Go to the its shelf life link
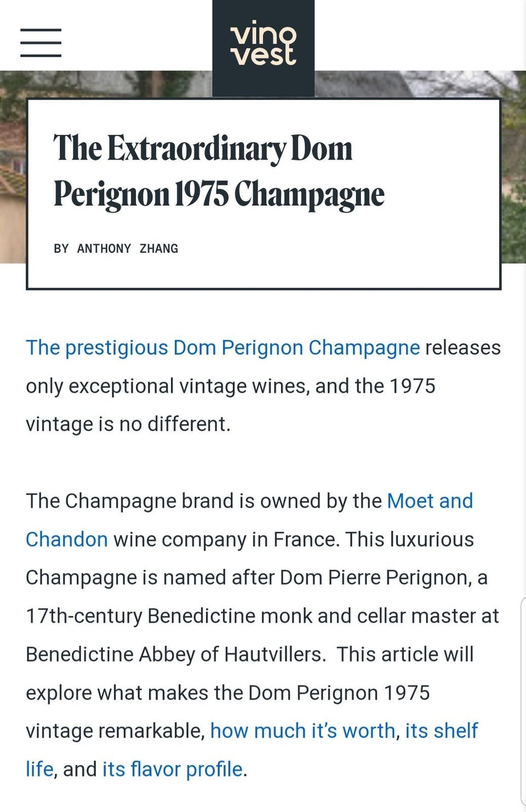This screenshot has width=526, height=812. (x=441, y=731)
